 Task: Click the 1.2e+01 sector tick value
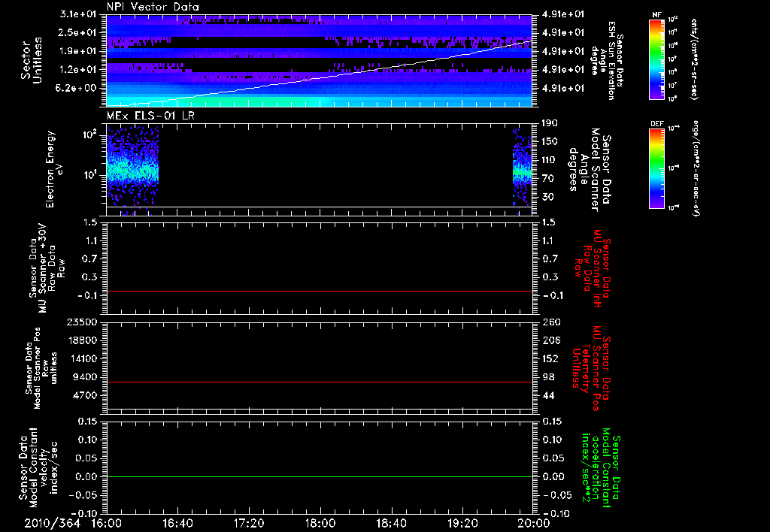(x=76, y=70)
